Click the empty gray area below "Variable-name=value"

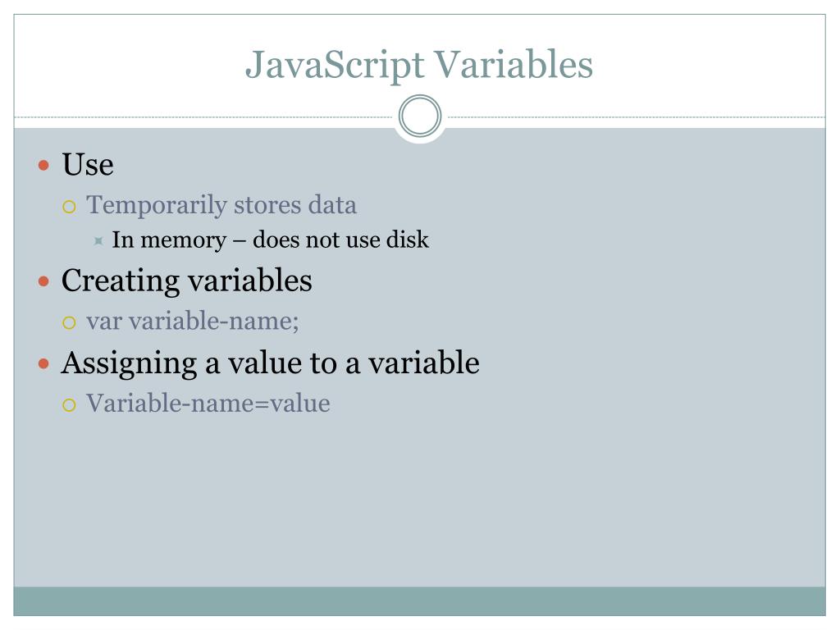(420, 500)
